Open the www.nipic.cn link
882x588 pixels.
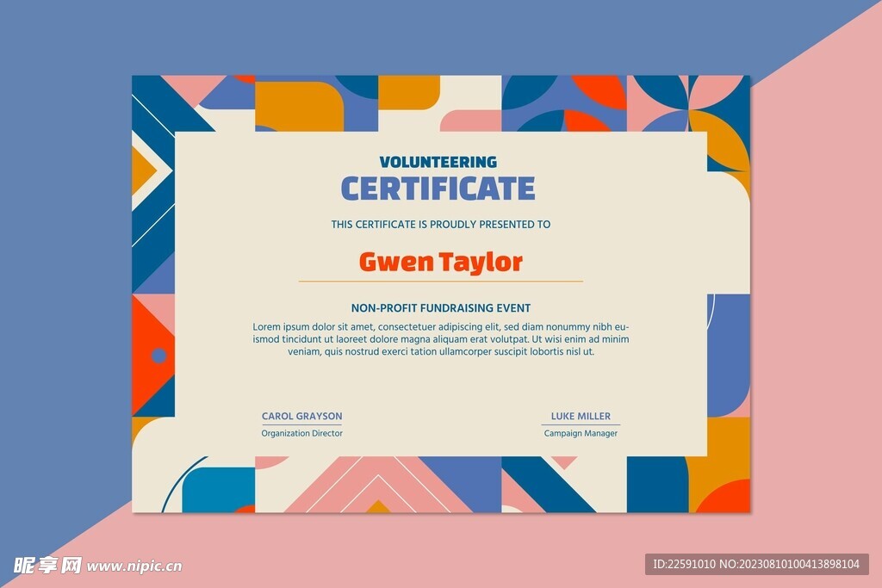(134, 566)
